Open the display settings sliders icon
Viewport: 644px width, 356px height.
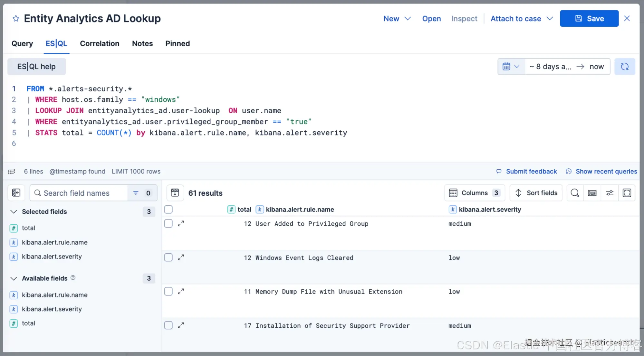[610, 193]
